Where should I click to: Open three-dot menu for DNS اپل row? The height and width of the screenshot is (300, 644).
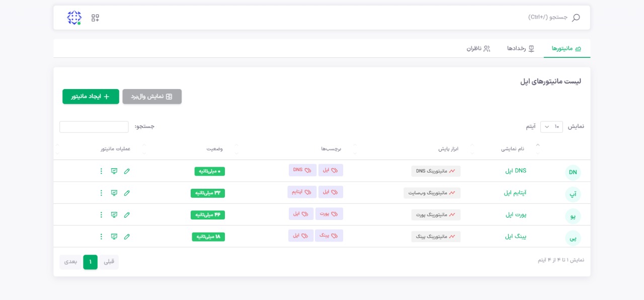[x=101, y=171]
